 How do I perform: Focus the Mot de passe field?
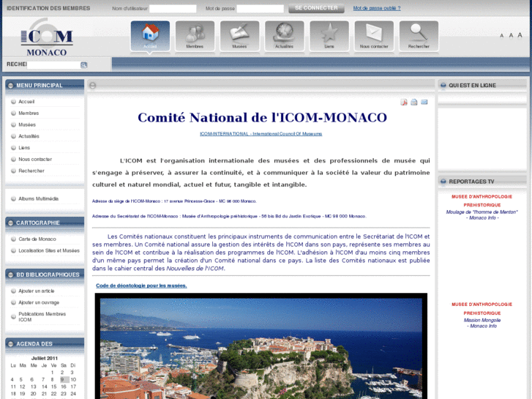(261, 9)
